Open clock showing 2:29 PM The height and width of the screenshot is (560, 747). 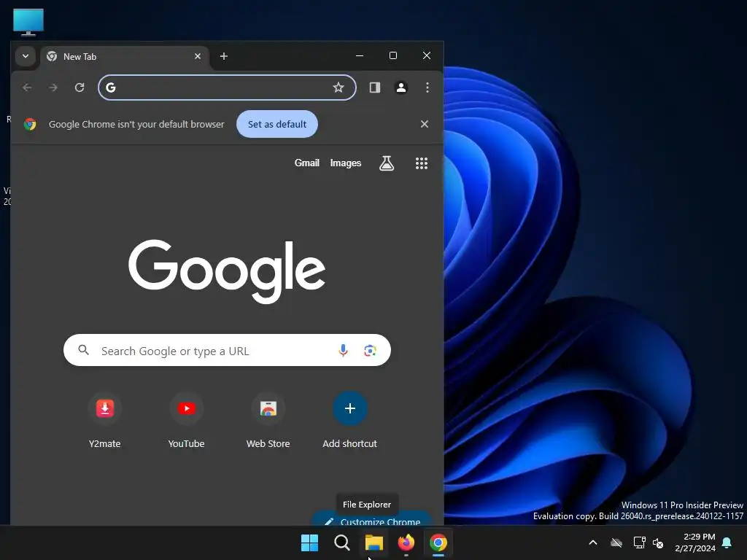click(x=695, y=542)
